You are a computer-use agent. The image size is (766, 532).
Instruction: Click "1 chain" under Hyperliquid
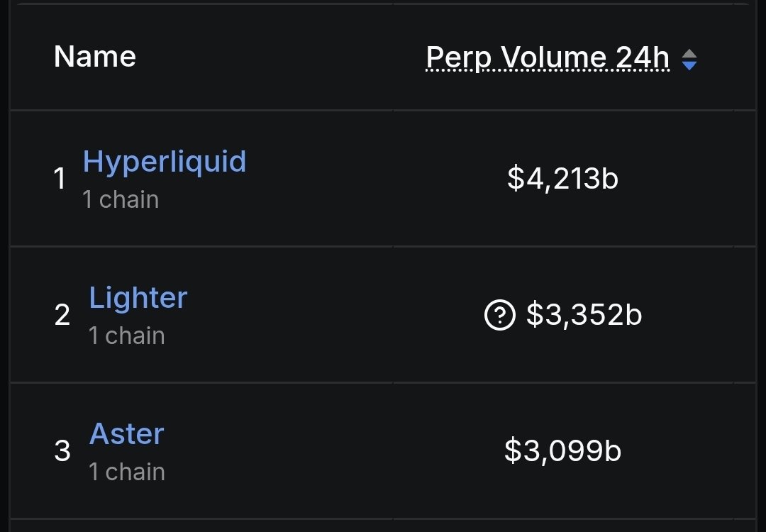pyautogui.click(x=121, y=200)
